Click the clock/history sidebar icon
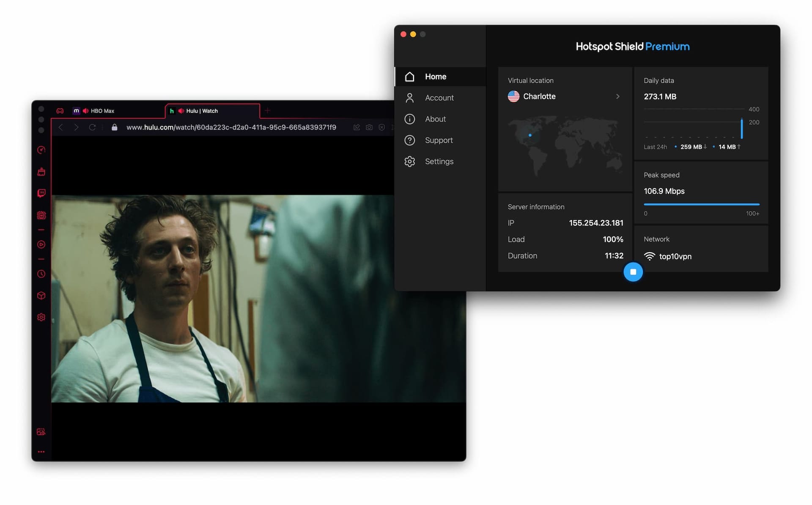The height and width of the screenshot is (505, 812). [41, 273]
